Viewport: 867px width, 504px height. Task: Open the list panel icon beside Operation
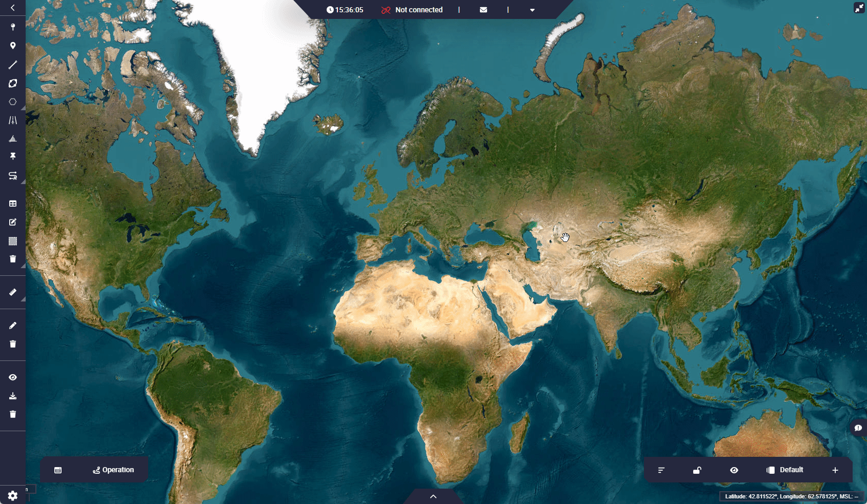tap(58, 470)
